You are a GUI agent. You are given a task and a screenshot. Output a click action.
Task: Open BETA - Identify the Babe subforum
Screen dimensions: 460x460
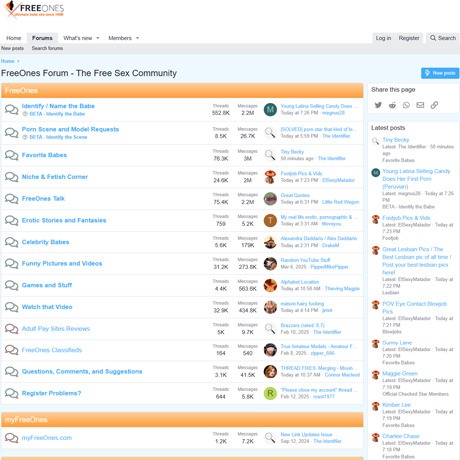[57, 114]
